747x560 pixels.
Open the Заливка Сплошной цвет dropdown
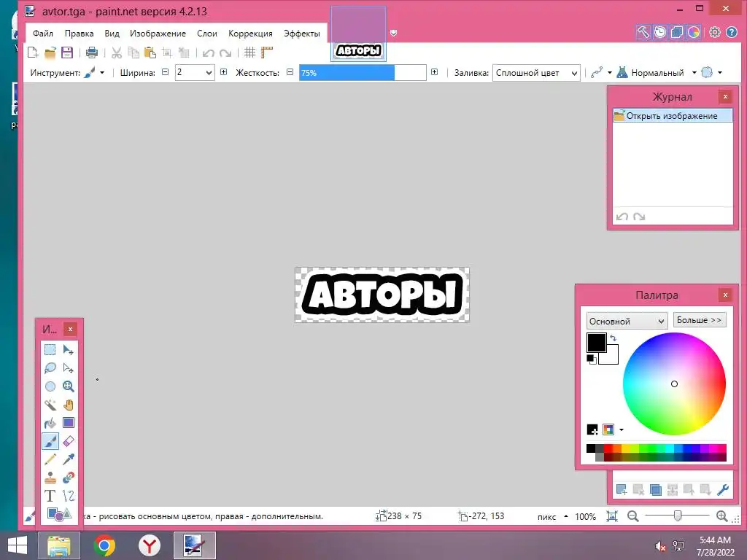click(x=536, y=73)
